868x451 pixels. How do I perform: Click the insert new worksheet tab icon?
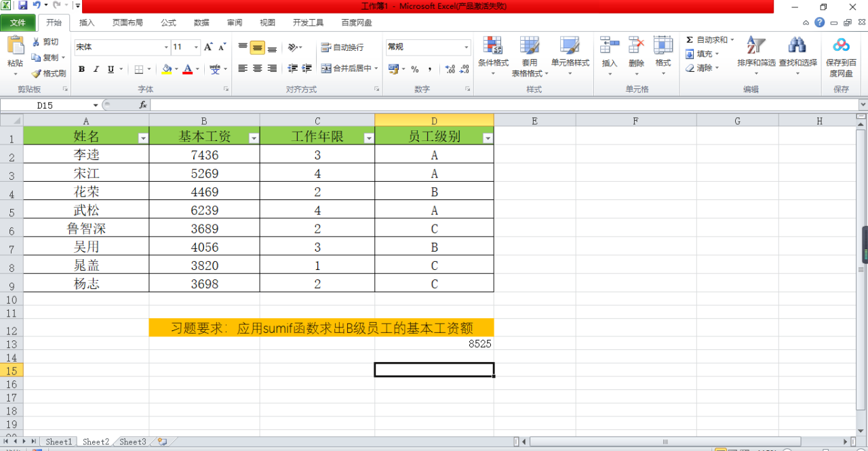point(162,442)
